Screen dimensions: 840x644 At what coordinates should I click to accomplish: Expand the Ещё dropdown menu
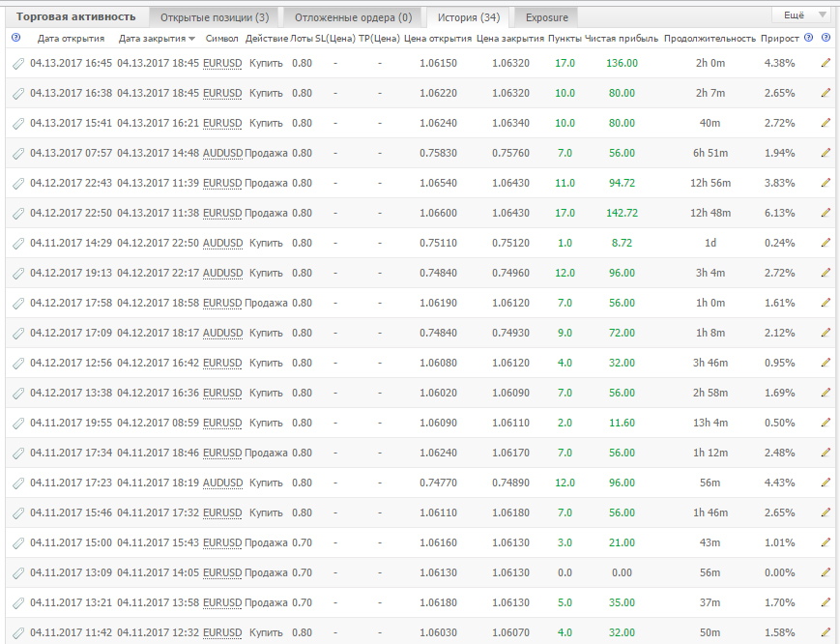pyautogui.click(x=801, y=15)
